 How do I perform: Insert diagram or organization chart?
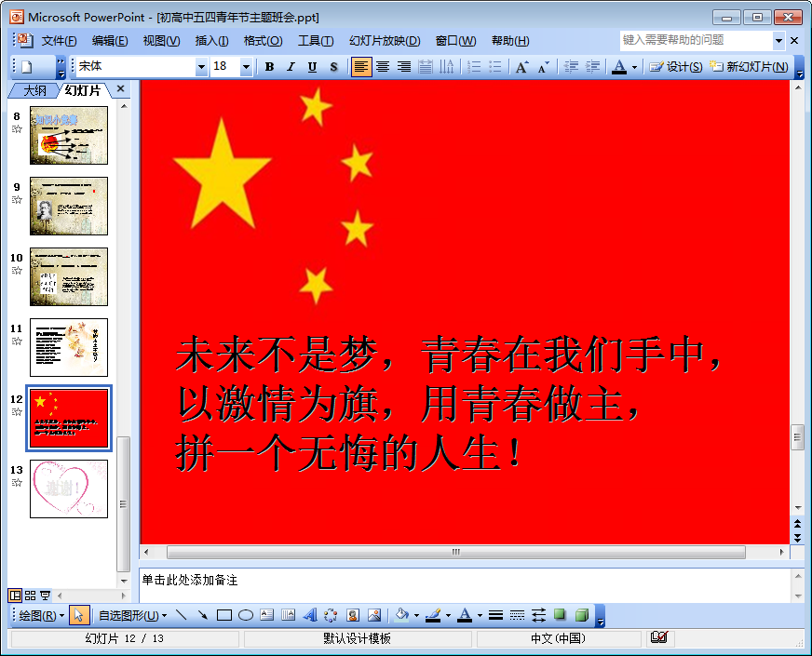(332, 615)
